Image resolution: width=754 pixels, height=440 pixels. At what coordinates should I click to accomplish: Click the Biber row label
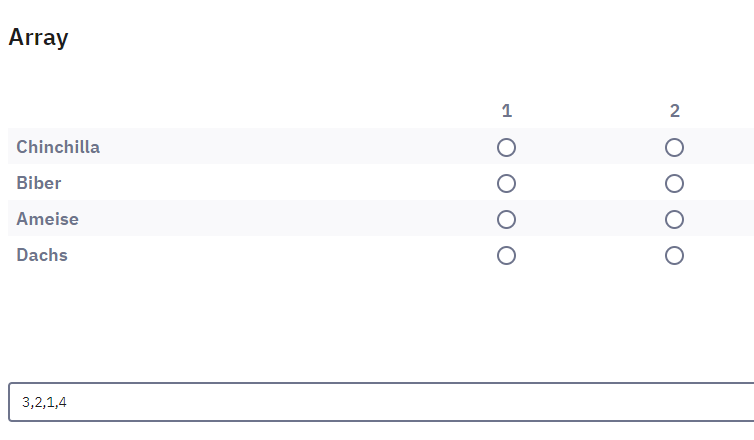tap(39, 184)
